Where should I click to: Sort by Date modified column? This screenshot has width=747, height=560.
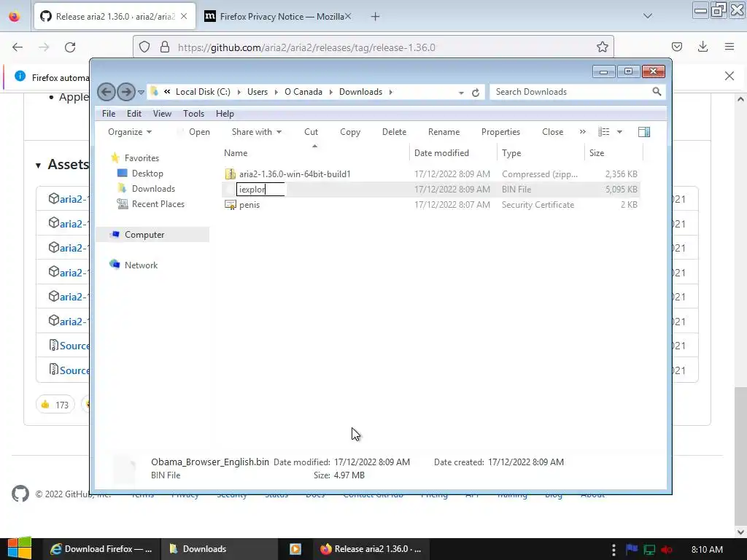[x=452, y=153]
